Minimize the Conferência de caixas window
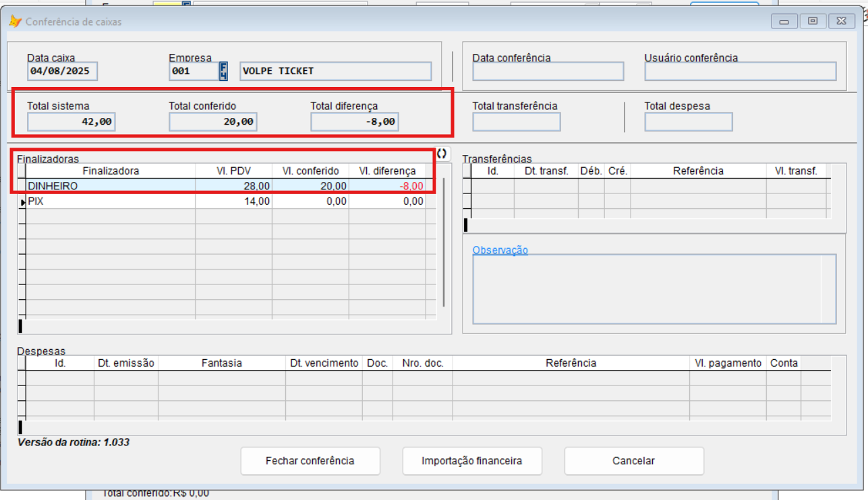 point(784,21)
